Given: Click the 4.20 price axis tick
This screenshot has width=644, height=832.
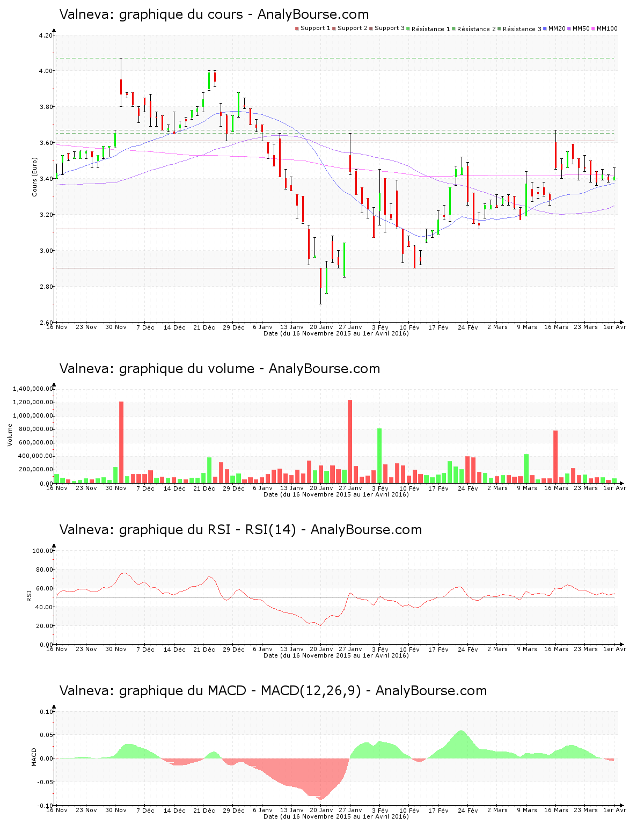Looking at the screenshot, I should click(47, 36).
